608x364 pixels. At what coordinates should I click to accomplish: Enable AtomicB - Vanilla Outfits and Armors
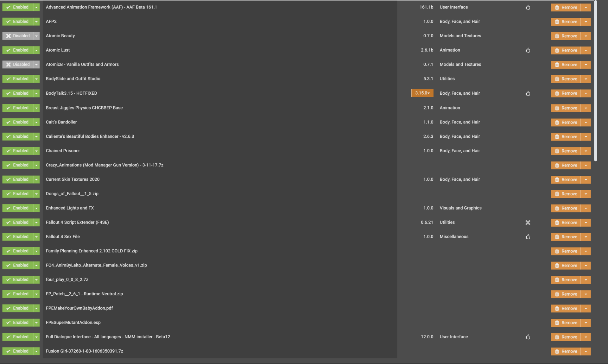tap(17, 65)
